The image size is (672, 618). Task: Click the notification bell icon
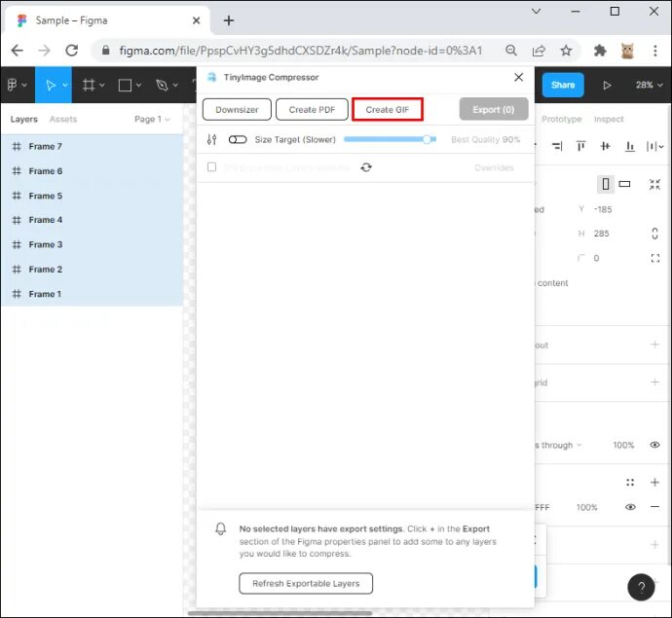221,528
